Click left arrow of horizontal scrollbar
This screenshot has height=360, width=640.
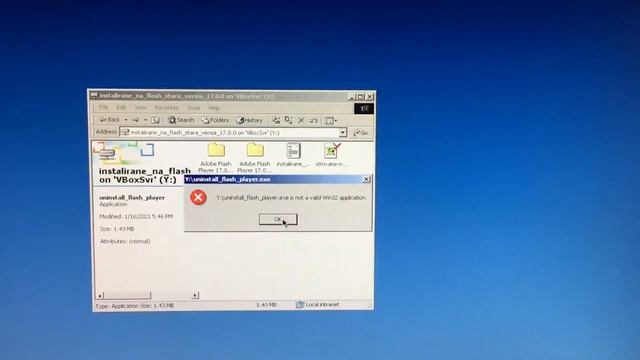pyautogui.click(x=100, y=295)
